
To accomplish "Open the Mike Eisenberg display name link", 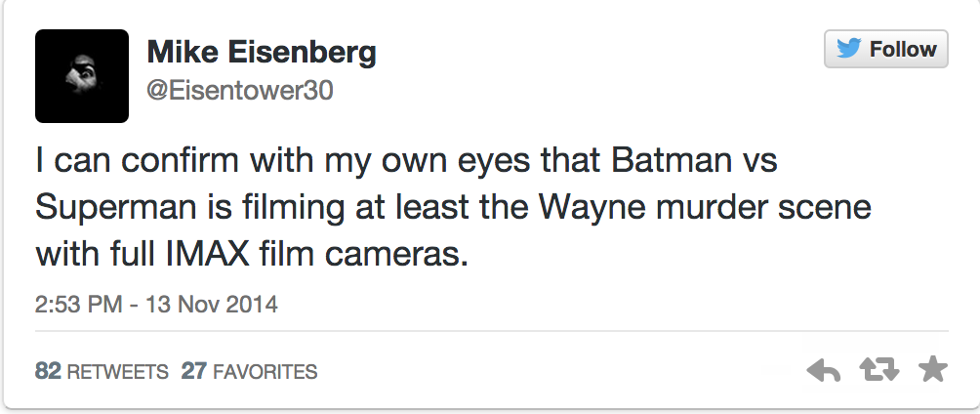I will pos(261,52).
